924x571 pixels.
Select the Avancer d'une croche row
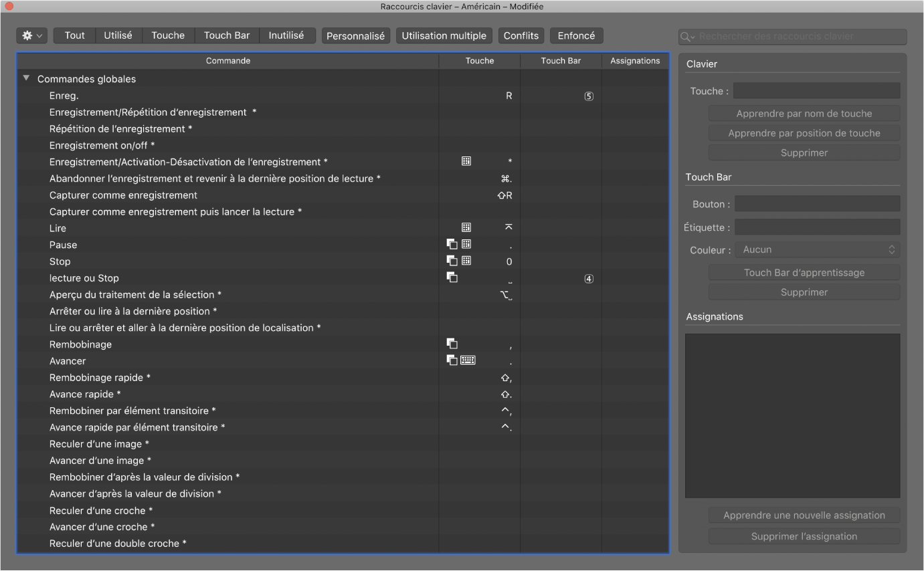(343, 527)
